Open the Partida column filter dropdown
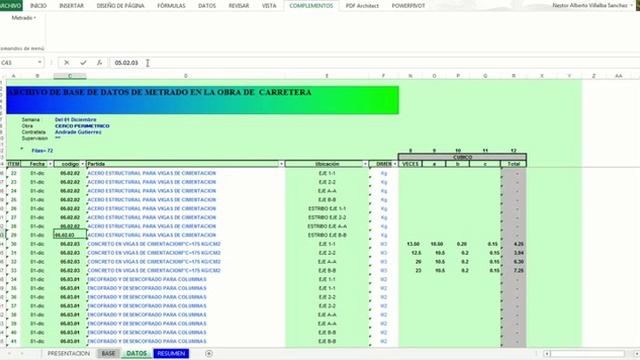Viewport: 640px width, 360px height. (x=281, y=164)
